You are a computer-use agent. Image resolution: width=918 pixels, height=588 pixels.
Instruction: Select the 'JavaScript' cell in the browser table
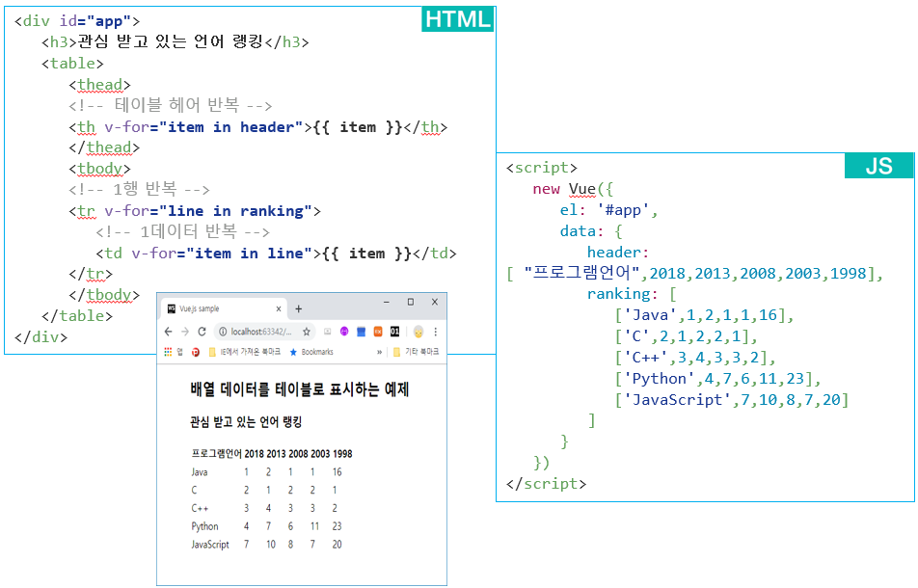point(210,544)
